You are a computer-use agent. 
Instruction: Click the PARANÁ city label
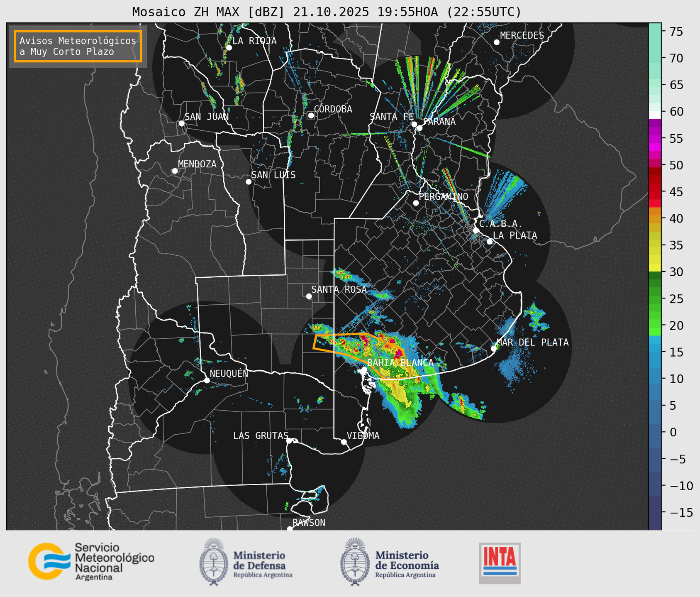pos(439,122)
